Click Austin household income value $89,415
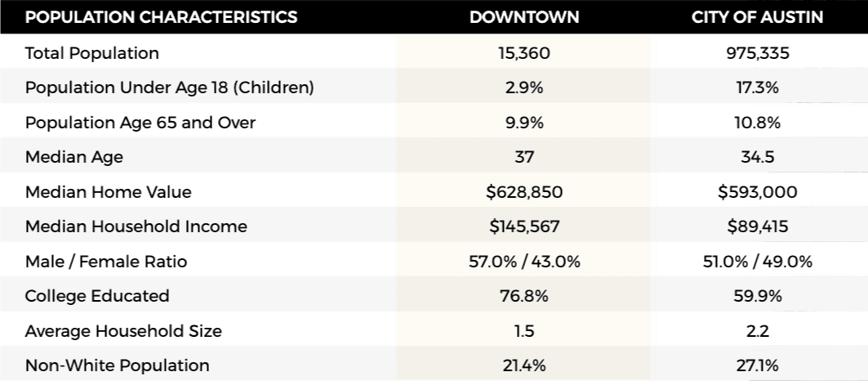 (759, 226)
